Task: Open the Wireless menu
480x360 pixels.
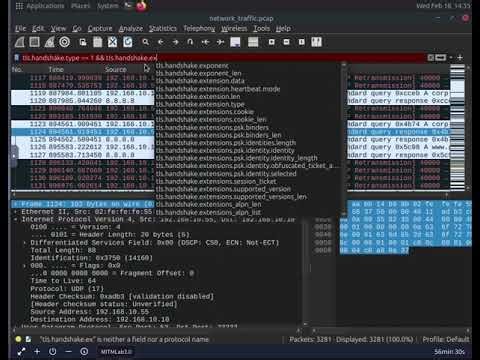Action: point(234,29)
